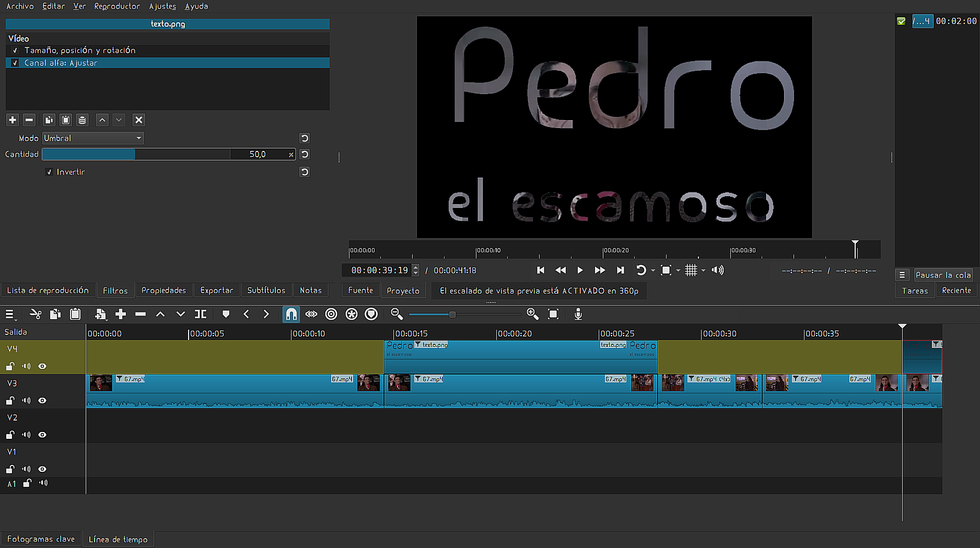This screenshot has width=980, height=548.
Task: Open the preview zoom dropdown arrow
Action: (x=678, y=271)
